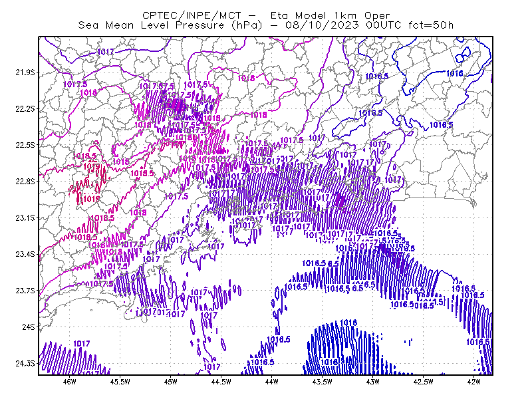Click the 1017 purple label at top left

pos(106,52)
